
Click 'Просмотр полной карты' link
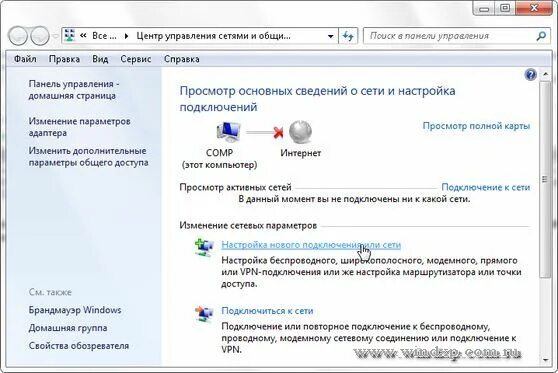click(x=476, y=126)
